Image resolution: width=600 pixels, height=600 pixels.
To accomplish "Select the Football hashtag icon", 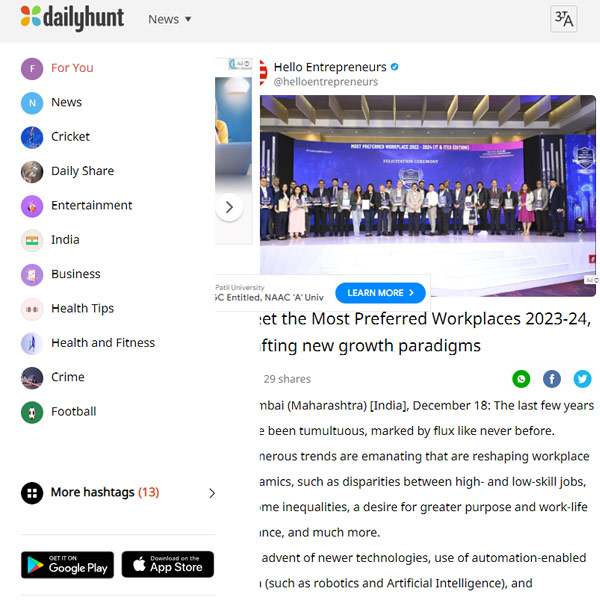I will (32, 412).
